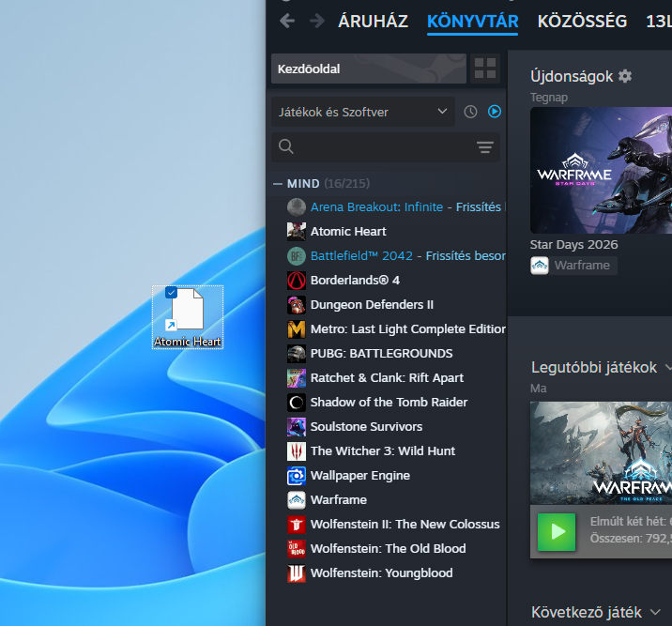The height and width of the screenshot is (626, 672).
Task: Expand the Legutóbbi játékok dropdown
Action: [668, 367]
